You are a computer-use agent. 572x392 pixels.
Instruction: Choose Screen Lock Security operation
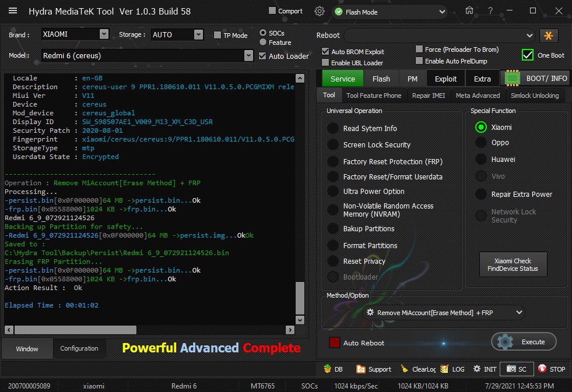(333, 144)
